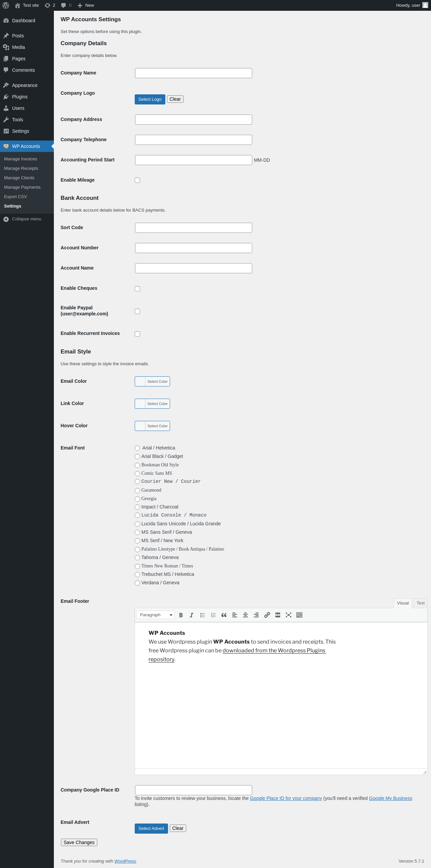Open Link Color picker

152,404
